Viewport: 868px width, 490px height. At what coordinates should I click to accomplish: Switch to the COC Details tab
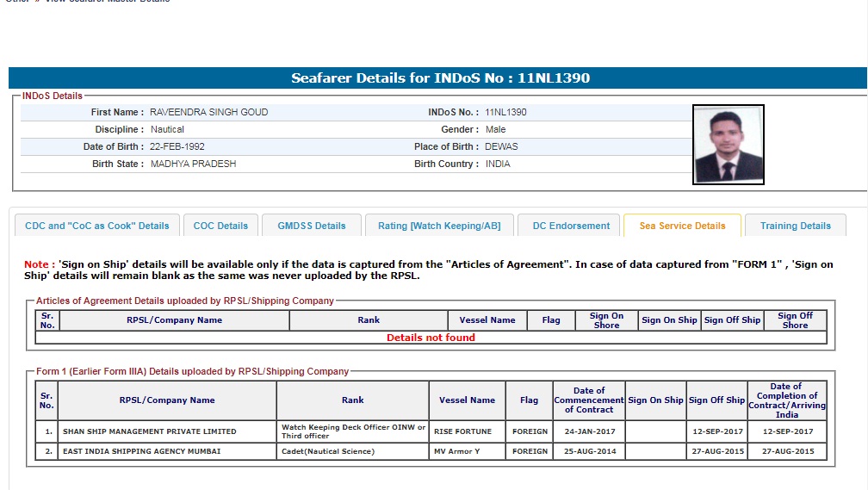point(220,226)
